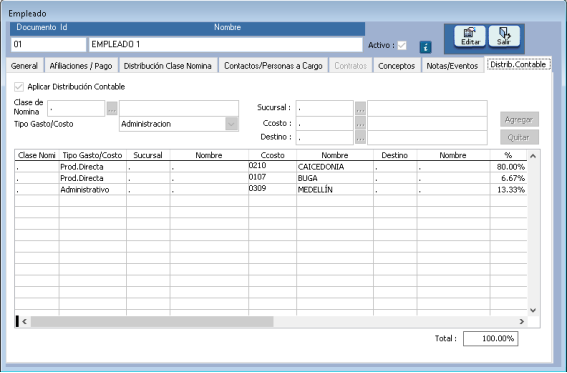Select the Distrib.Contable tab
Screen dimensions: 567x373
[x=518, y=64]
